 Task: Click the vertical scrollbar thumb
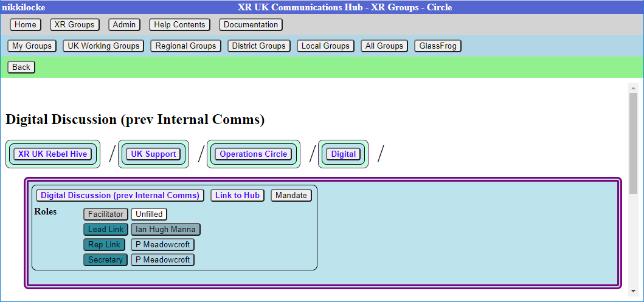coord(633,143)
